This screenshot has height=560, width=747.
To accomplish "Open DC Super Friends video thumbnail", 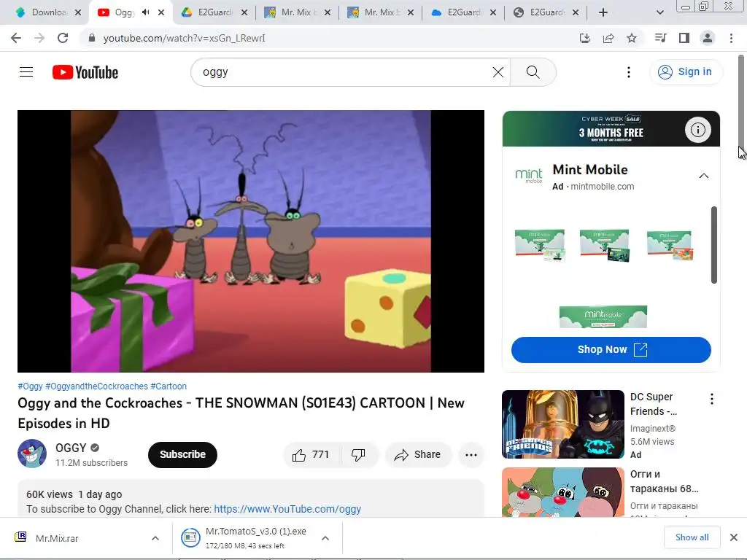I will click(x=562, y=424).
